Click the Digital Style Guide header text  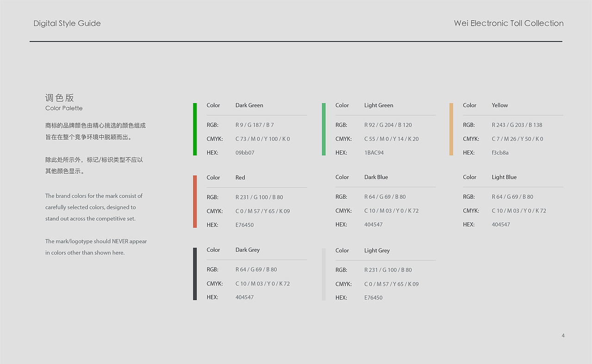pyautogui.click(x=67, y=24)
